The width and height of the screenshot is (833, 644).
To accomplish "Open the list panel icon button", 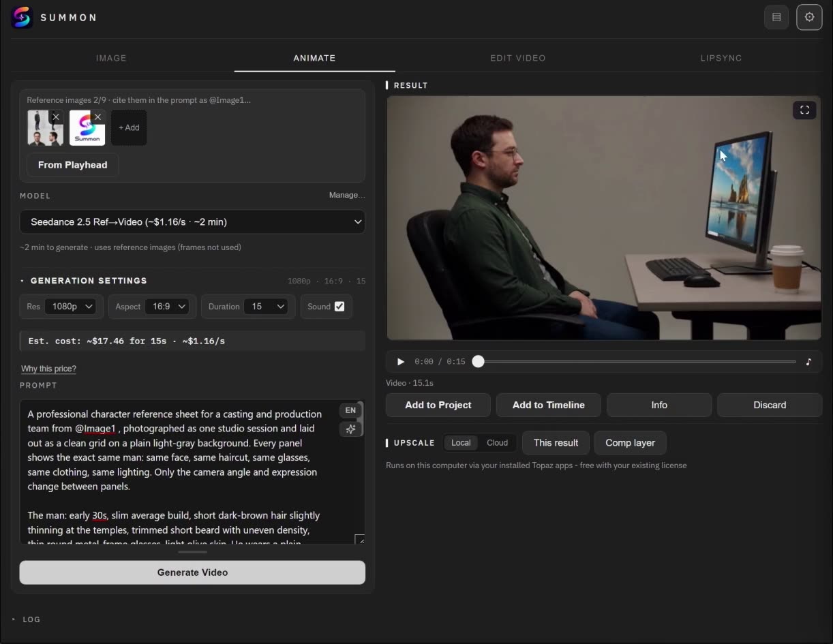I will 776,17.
